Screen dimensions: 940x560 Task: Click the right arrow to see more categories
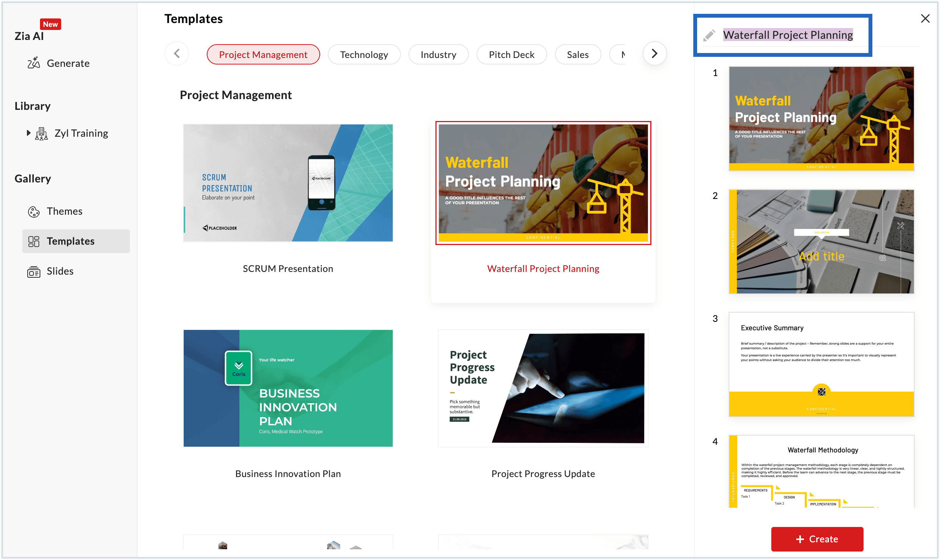click(x=655, y=54)
